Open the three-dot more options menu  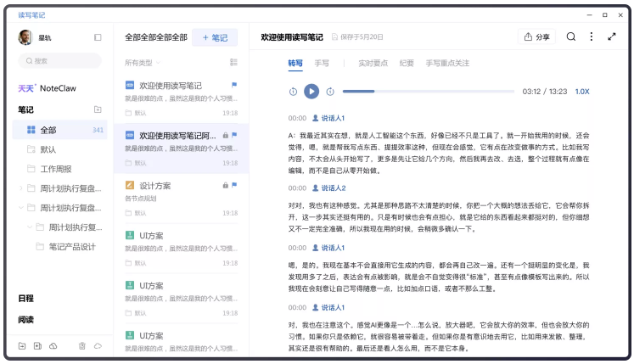click(592, 36)
